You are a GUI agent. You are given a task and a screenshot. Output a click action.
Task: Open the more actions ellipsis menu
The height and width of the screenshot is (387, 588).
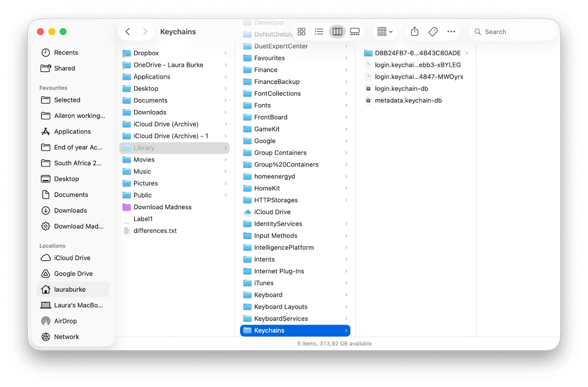pyautogui.click(x=451, y=31)
